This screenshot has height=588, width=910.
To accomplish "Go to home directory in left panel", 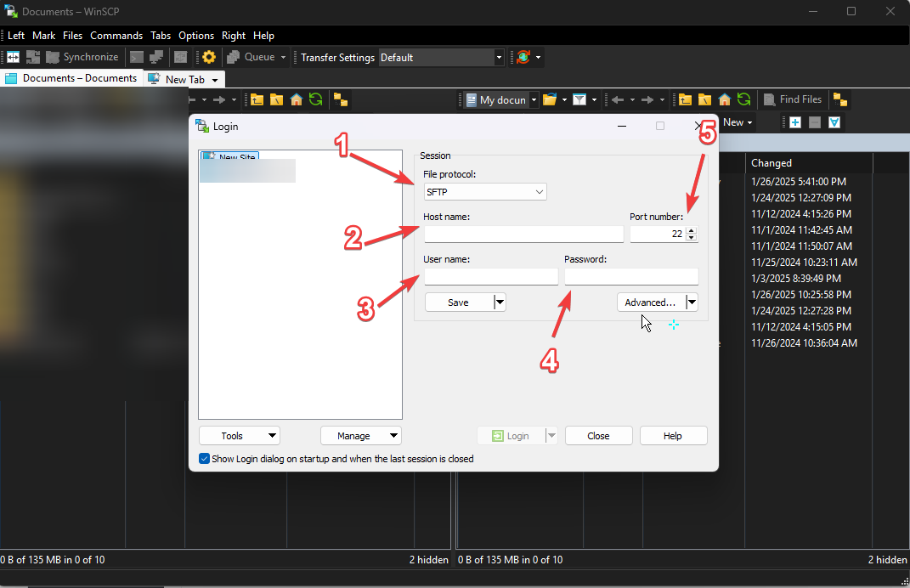I will click(296, 99).
